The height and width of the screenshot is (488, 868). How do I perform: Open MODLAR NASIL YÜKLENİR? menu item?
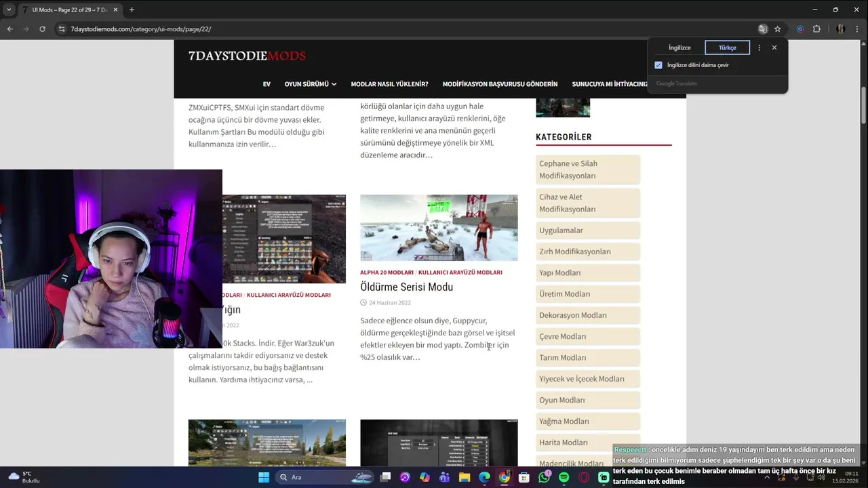tap(389, 84)
